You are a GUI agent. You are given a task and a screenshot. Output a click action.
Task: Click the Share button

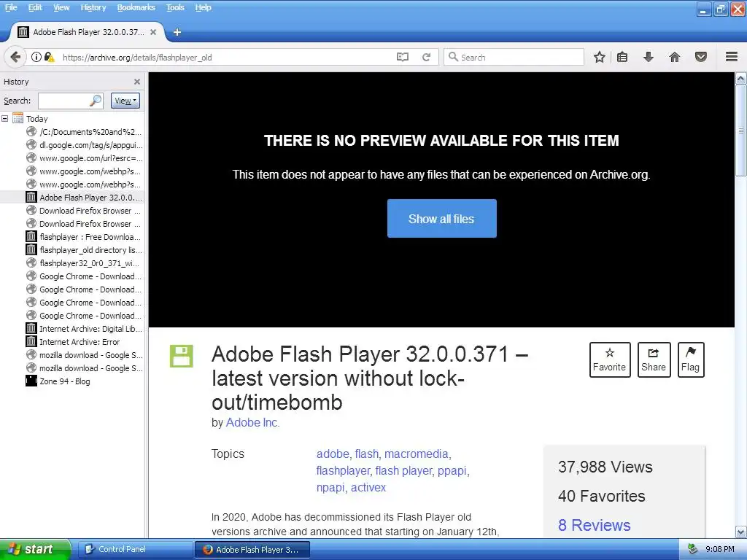[654, 359]
